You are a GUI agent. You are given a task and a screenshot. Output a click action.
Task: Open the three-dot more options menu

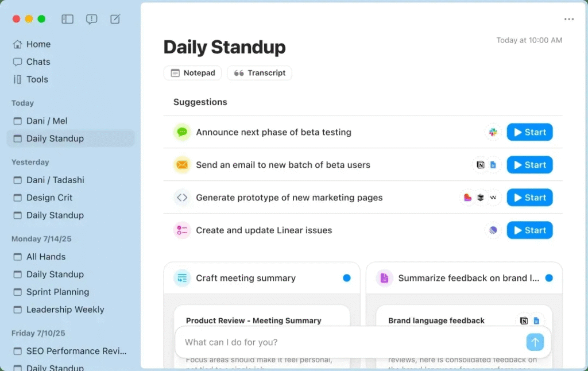[x=568, y=20]
